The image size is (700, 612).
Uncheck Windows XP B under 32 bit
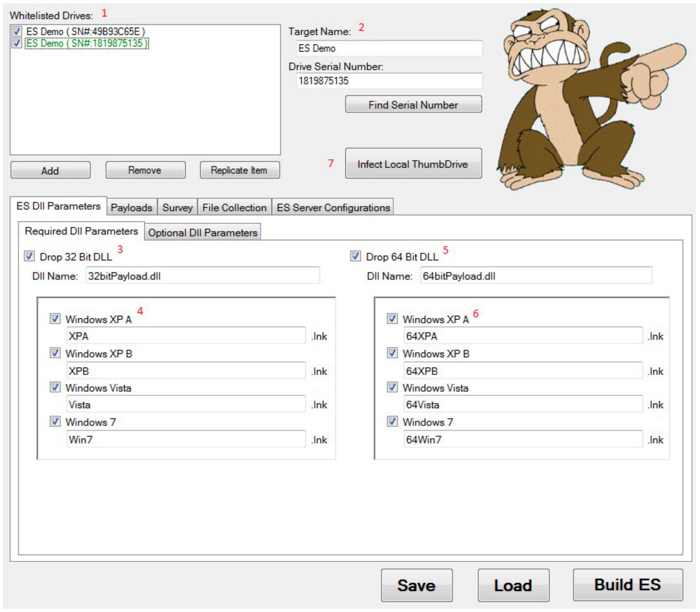click(55, 353)
